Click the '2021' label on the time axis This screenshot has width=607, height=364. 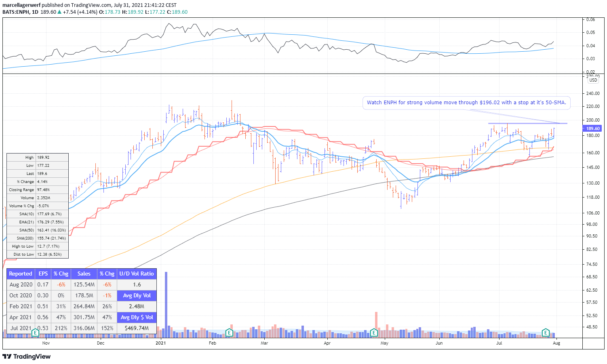161,343
